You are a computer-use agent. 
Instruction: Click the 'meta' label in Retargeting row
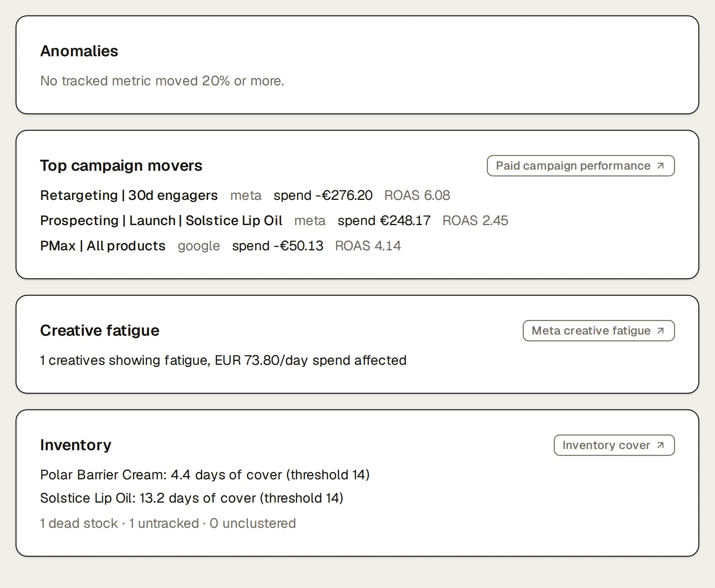[x=246, y=195]
